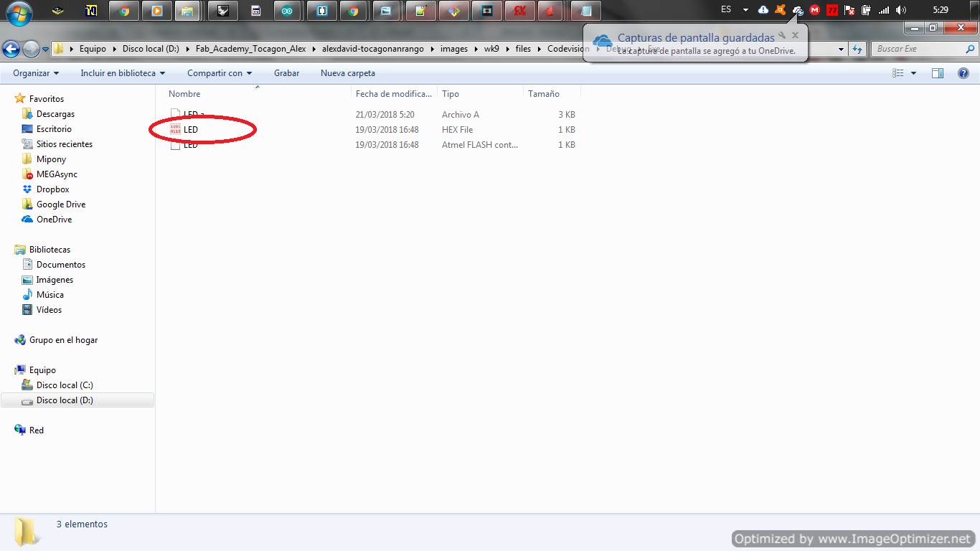
Task: Click the Forward navigation arrow
Action: point(31,49)
